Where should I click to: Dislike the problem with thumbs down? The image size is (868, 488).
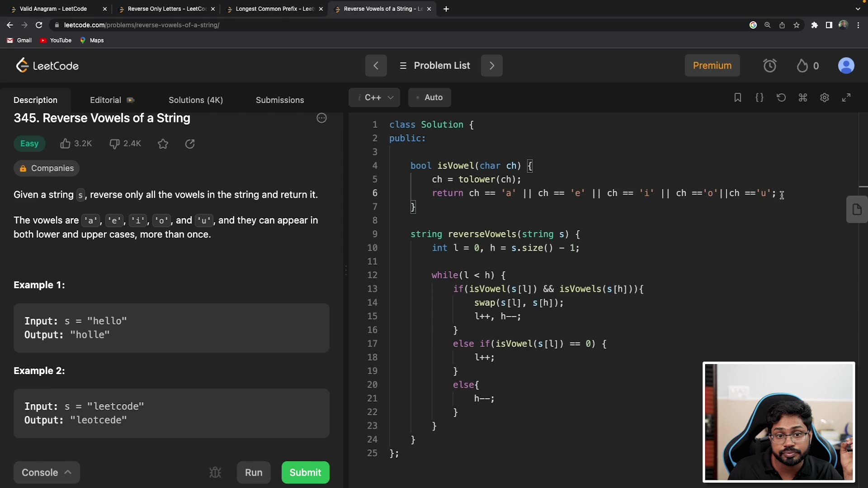tap(114, 144)
